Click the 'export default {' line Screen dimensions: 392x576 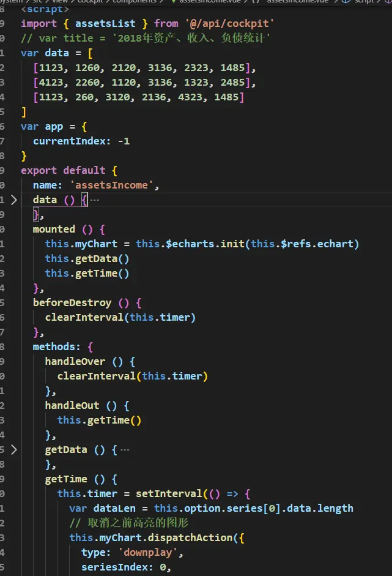69,170
